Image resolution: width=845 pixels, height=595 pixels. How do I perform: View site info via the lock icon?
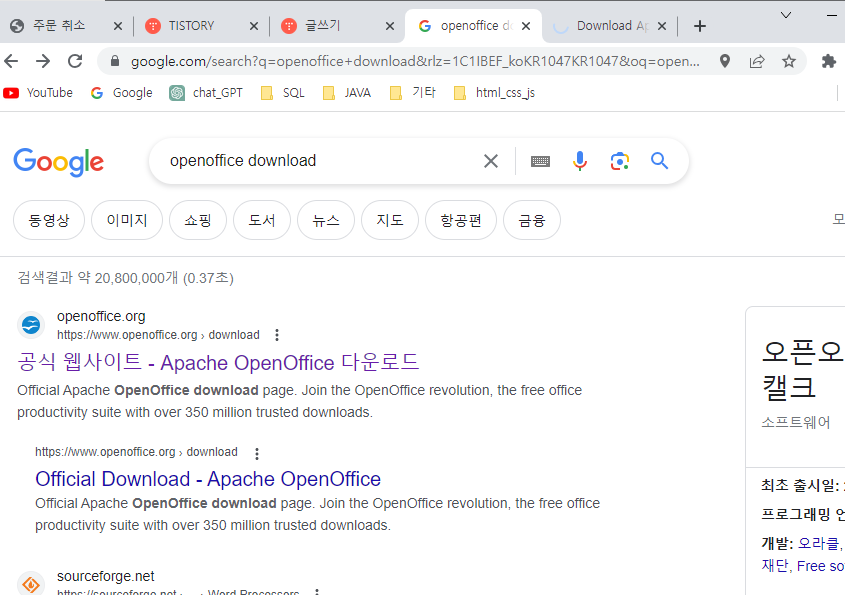pos(115,61)
